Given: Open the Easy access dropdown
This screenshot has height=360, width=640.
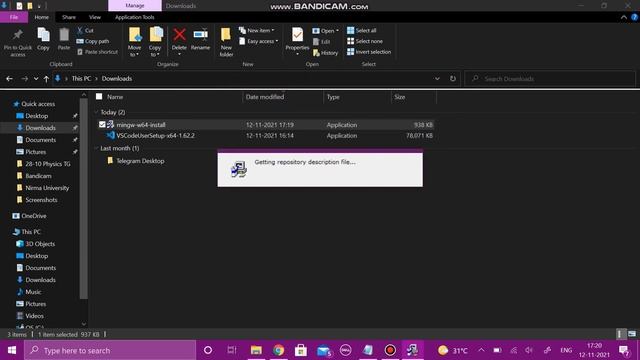Looking at the screenshot, I should 258,41.
